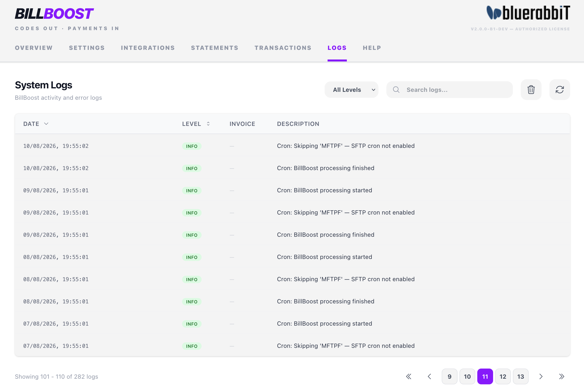Click the 10/08/2026 'processing finished' description
This screenshot has height=392, width=584.
tap(326, 168)
